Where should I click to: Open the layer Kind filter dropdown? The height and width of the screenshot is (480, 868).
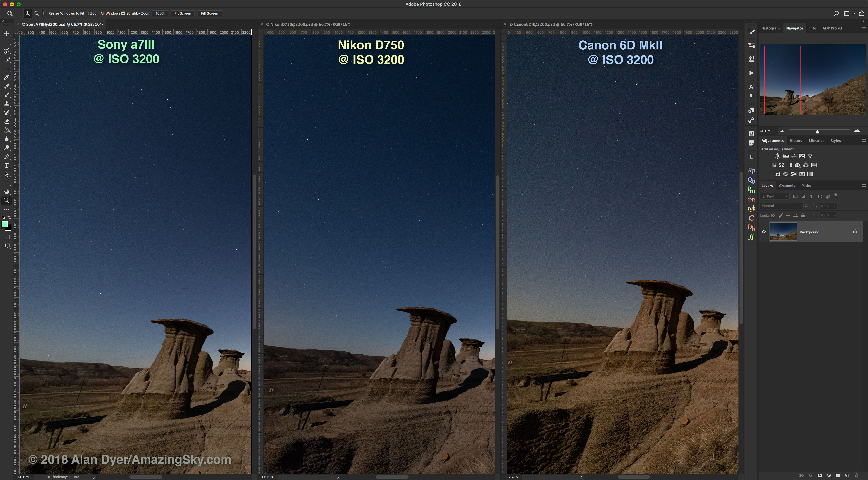coord(775,196)
